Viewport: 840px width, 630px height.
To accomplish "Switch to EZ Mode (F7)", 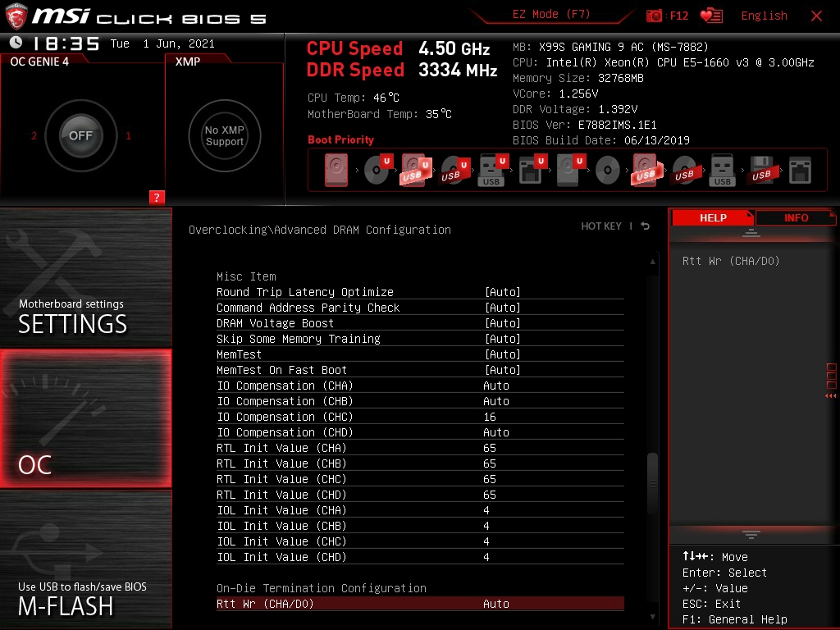I will (550, 15).
